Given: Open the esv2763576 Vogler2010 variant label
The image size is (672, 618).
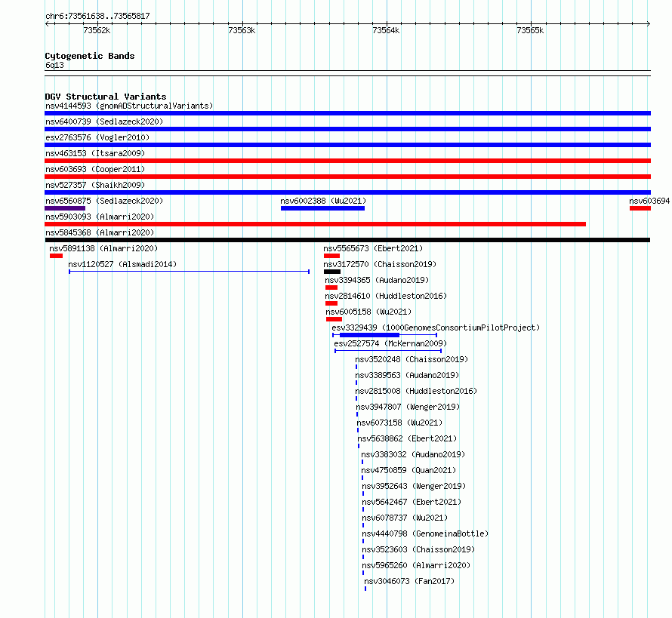Looking at the screenshot, I should click(97, 137).
